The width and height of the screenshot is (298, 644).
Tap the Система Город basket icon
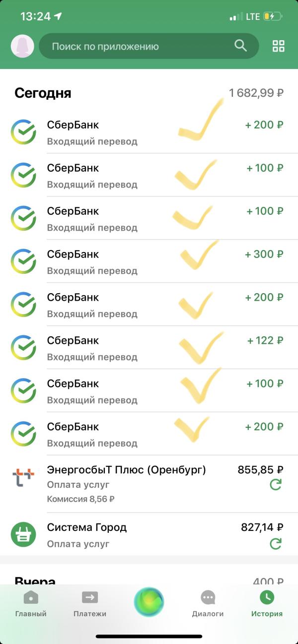tap(23, 534)
